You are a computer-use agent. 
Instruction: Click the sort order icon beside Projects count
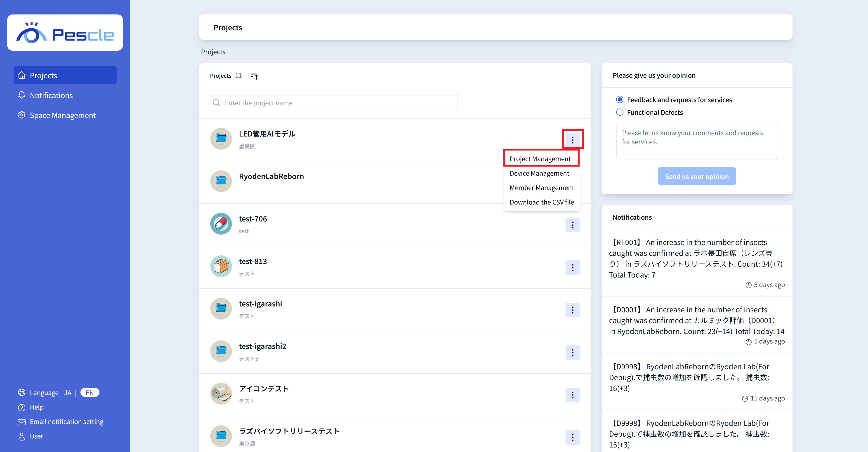coord(254,76)
